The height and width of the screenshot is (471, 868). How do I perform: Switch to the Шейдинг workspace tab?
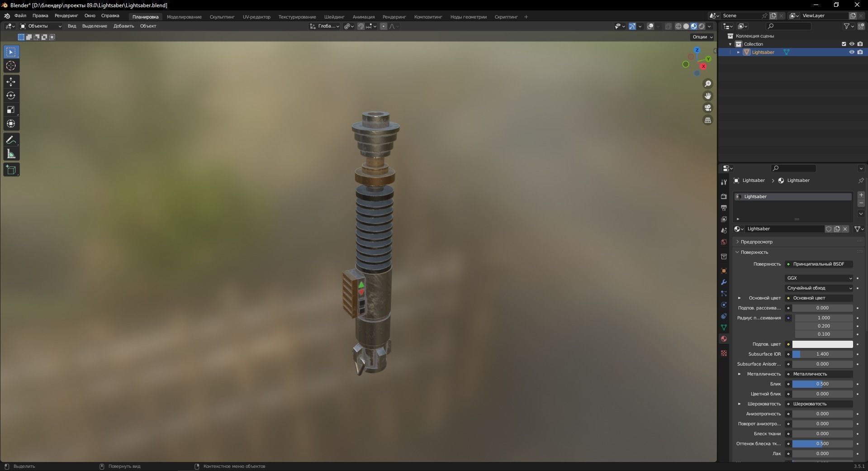click(x=334, y=17)
